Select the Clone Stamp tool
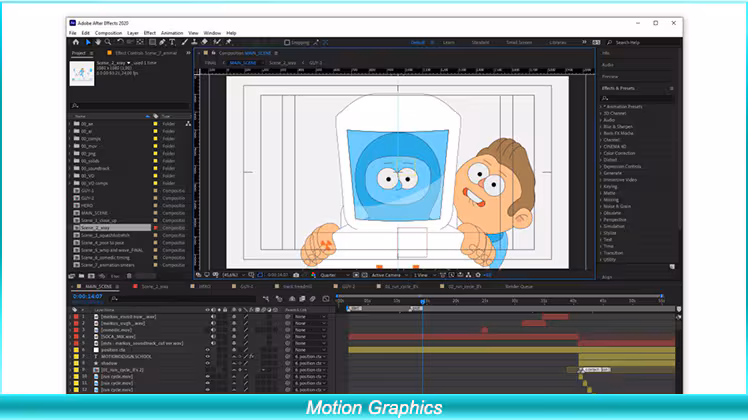Viewport: 748px width, 420px height. (x=194, y=42)
